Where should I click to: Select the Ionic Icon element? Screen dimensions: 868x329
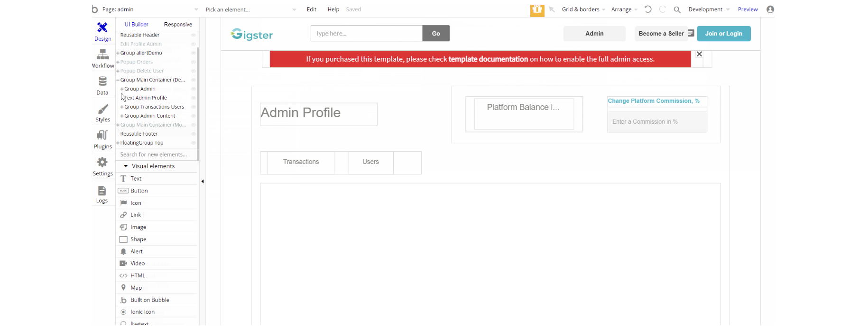pos(157,312)
